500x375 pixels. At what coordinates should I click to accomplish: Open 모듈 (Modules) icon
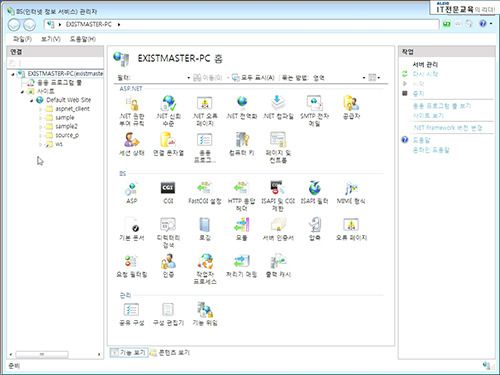242,229
